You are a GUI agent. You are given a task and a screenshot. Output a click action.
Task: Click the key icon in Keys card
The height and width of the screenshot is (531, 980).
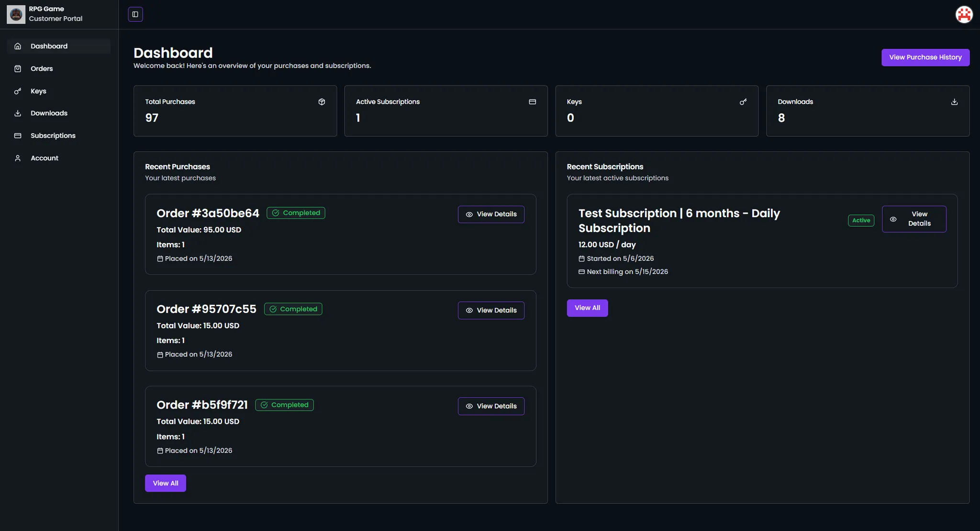(743, 102)
